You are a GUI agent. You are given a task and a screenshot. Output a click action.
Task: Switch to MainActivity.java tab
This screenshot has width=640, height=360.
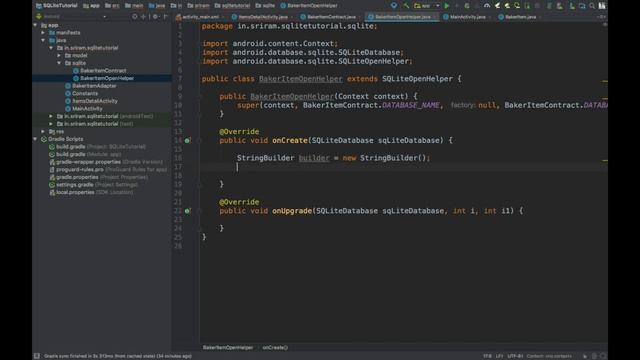coord(467,17)
